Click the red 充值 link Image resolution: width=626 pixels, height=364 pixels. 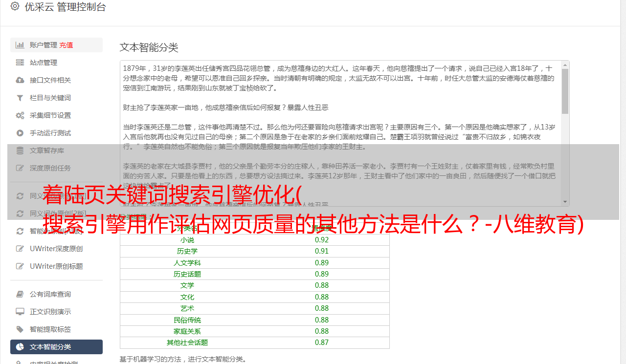coord(66,45)
